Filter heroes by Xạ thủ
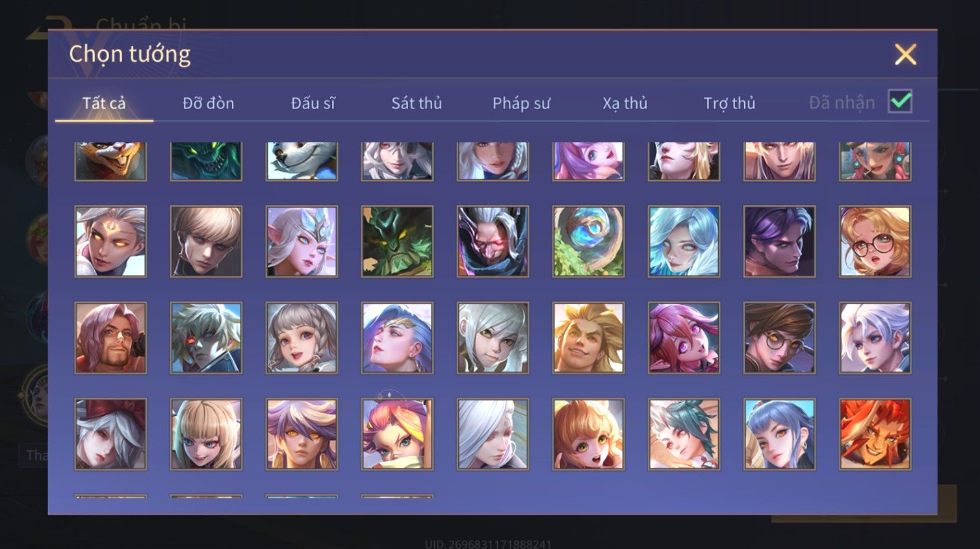Image resolution: width=980 pixels, height=549 pixels. [x=625, y=103]
